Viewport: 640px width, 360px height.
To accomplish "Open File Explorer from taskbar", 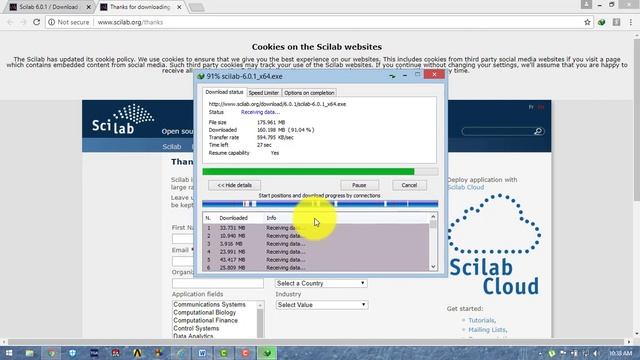I will (30, 353).
